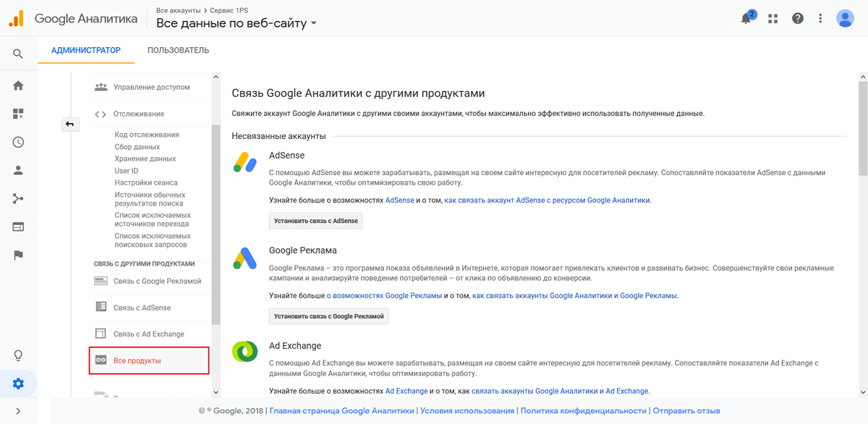Open the Google apps grid icon
This screenshot has width=868, height=424.
pos(773,18)
